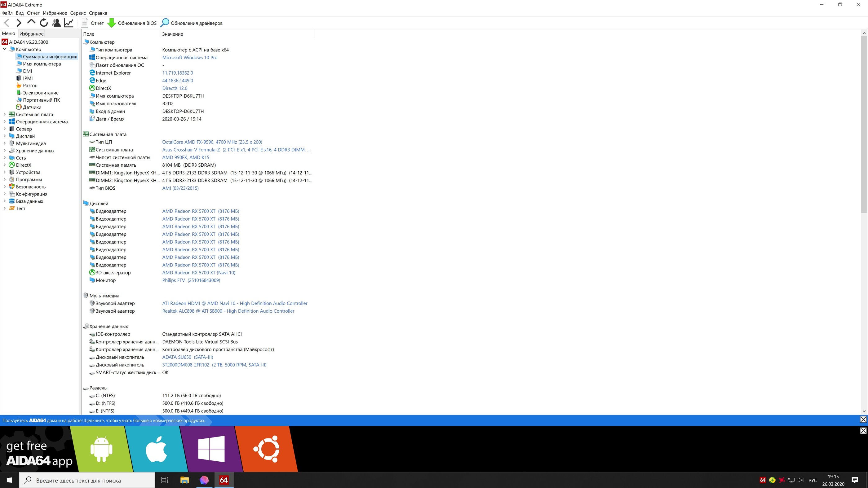868x488 pixels.
Task: Select Датчики sensors tree item
Action: (32, 107)
